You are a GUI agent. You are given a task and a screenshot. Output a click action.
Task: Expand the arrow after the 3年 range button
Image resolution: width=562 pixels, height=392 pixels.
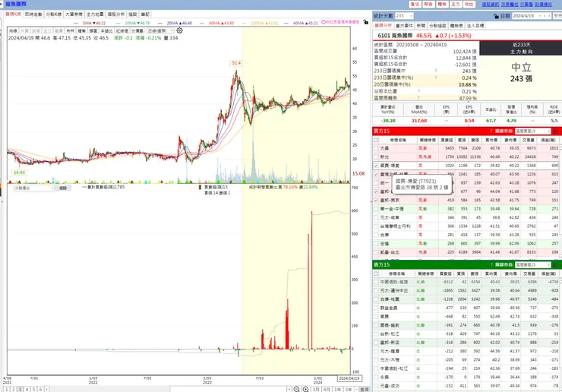(355, 389)
